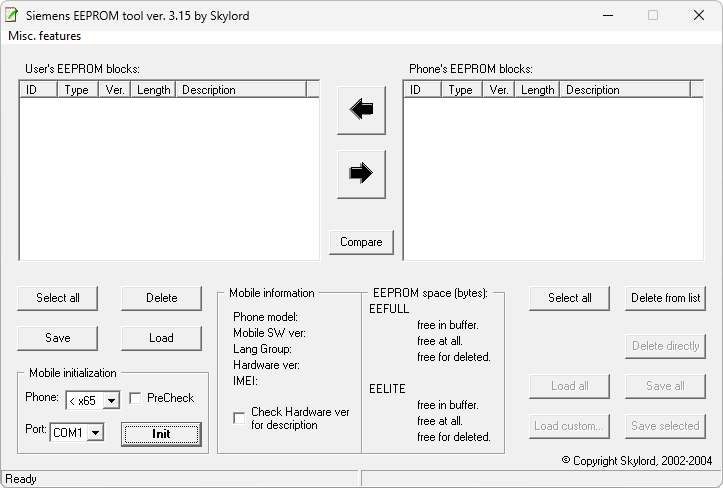The image size is (723, 488).
Task: Click inside Phone's EEPROM blocks list
Action: click(553, 179)
